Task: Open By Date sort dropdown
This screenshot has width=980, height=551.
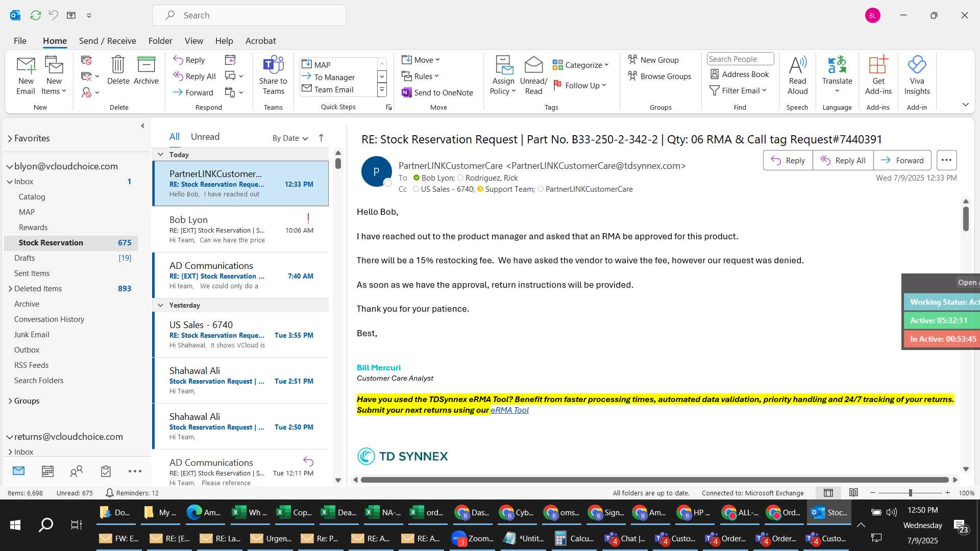Action: point(290,138)
